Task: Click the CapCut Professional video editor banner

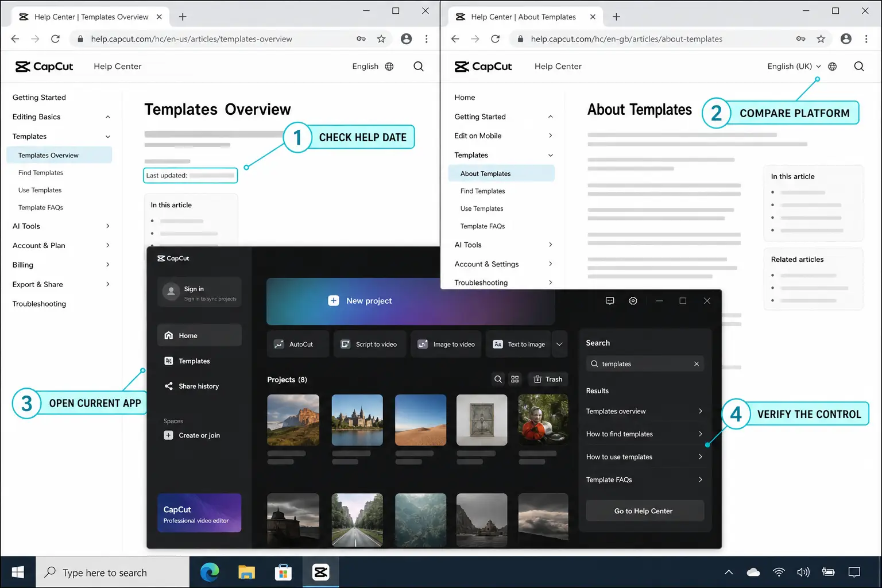Action: click(199, 513)
